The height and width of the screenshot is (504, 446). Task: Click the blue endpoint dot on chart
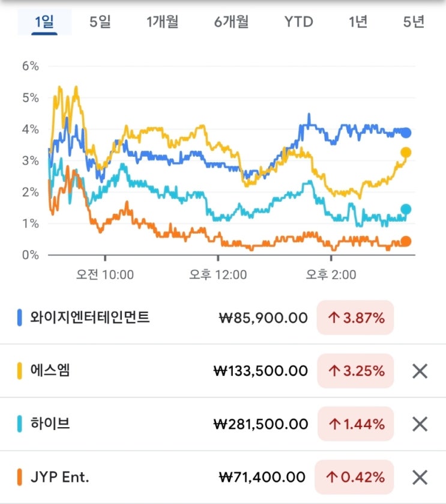(x=406, y=133)
